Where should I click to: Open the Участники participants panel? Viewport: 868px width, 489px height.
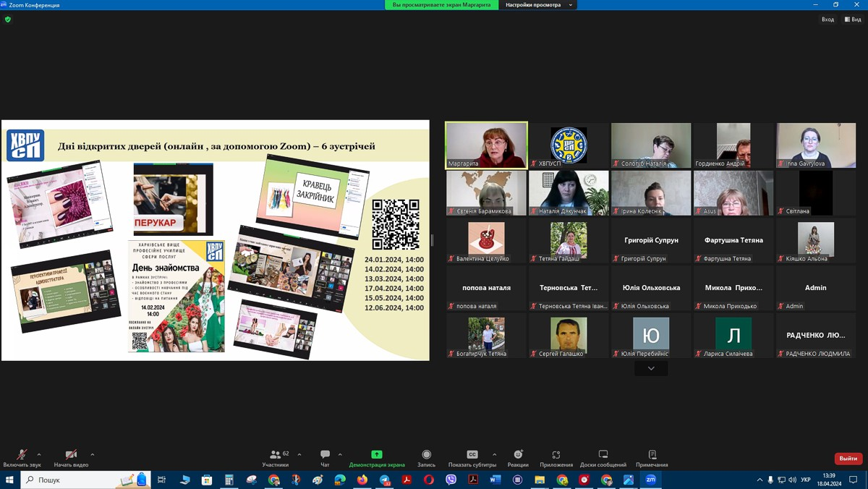[276, 459]
